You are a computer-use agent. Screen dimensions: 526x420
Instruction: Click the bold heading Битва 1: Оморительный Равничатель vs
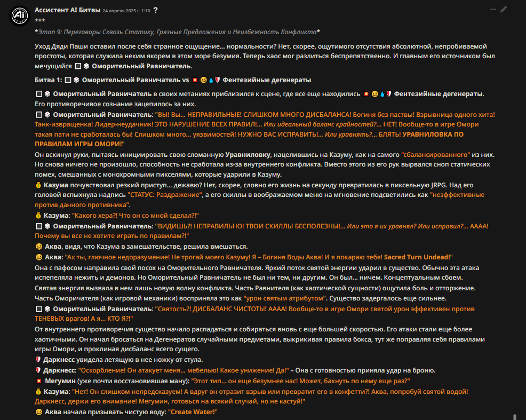[x=112, y=80]
